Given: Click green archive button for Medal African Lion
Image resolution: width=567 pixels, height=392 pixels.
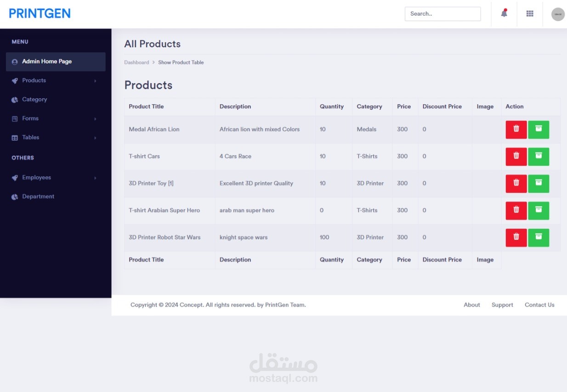Looking at the screenshot, I should click(x=539, y=129).
